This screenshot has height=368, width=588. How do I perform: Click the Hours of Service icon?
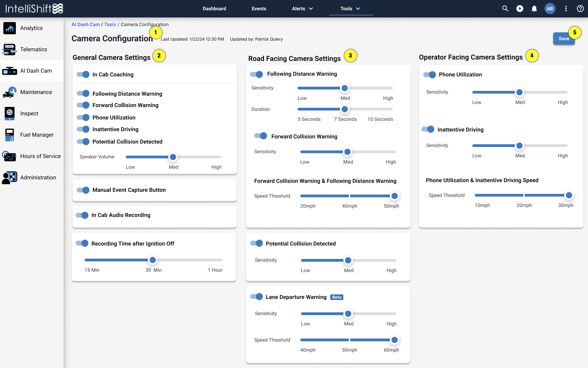[x=9, y=156]
